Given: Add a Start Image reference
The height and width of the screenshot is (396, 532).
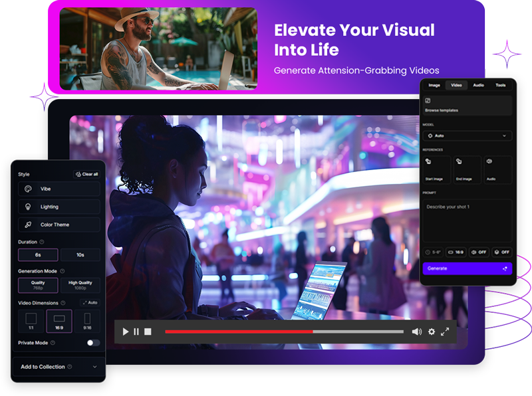Looking at the screenshot, I should coord(436,169).
